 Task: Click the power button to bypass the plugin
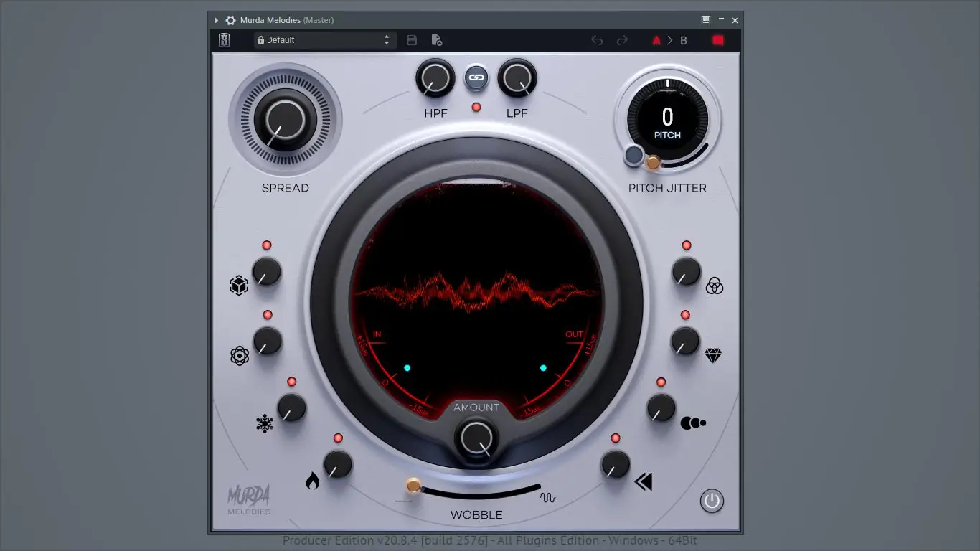pos(711,501)
